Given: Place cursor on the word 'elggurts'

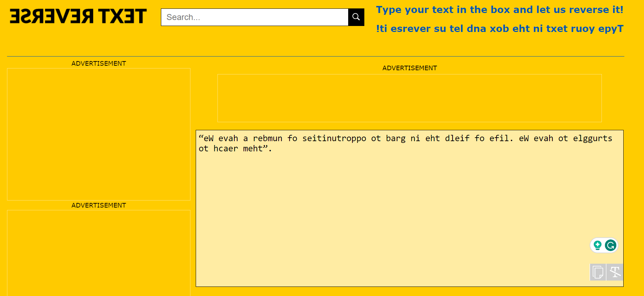Looking at the screenshot, I should [592, 138].
